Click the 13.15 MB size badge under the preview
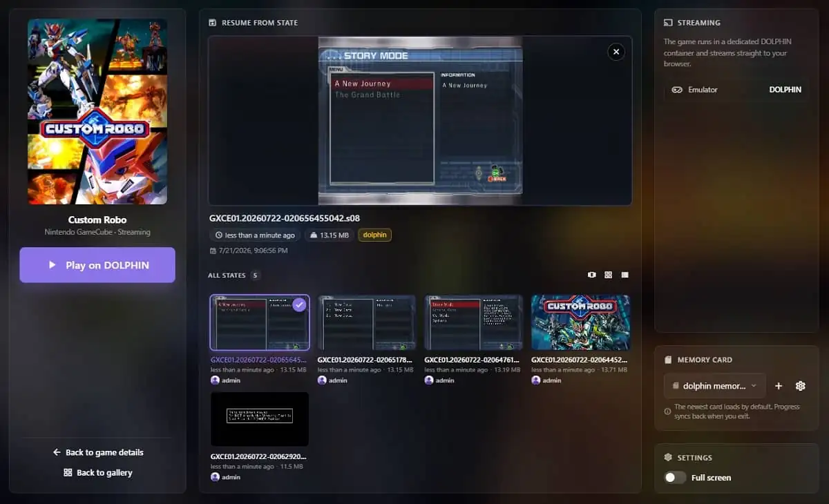 (329, 235)
